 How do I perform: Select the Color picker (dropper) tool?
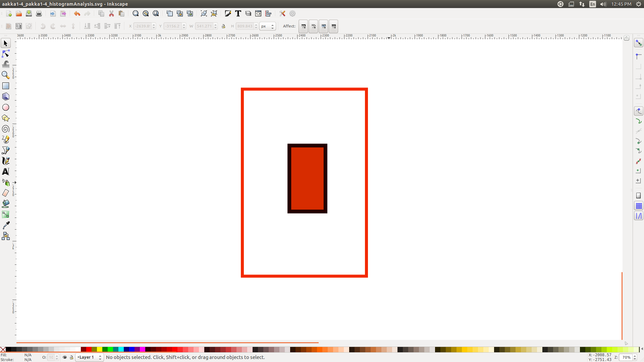click(6, 225)
